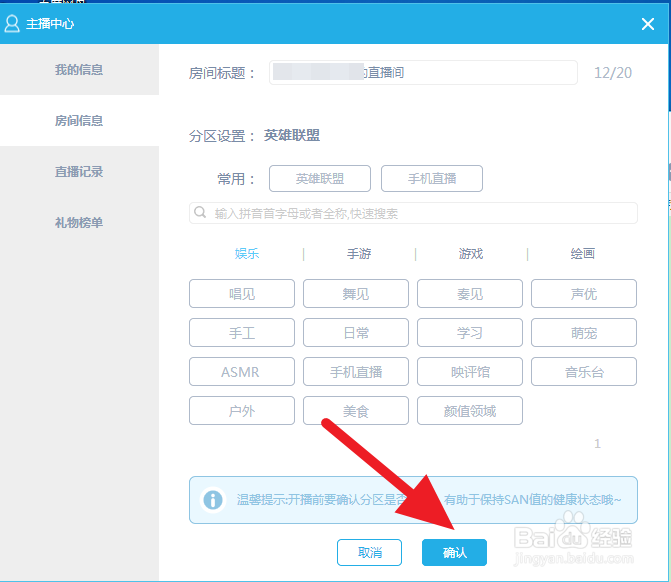
Task: Click the 主播中心 title text
Action: click(x=50, y=24)
